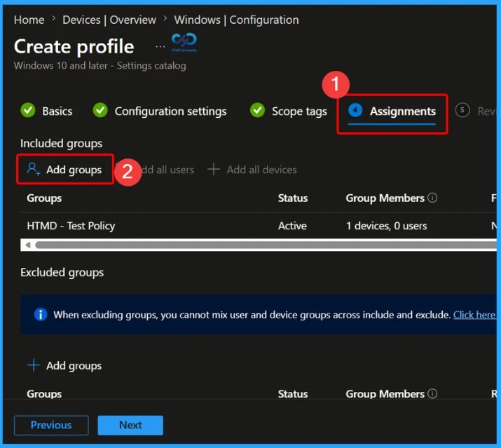Open the Click here link in the notice
This screenshot has width=501, height=448.
474,315
